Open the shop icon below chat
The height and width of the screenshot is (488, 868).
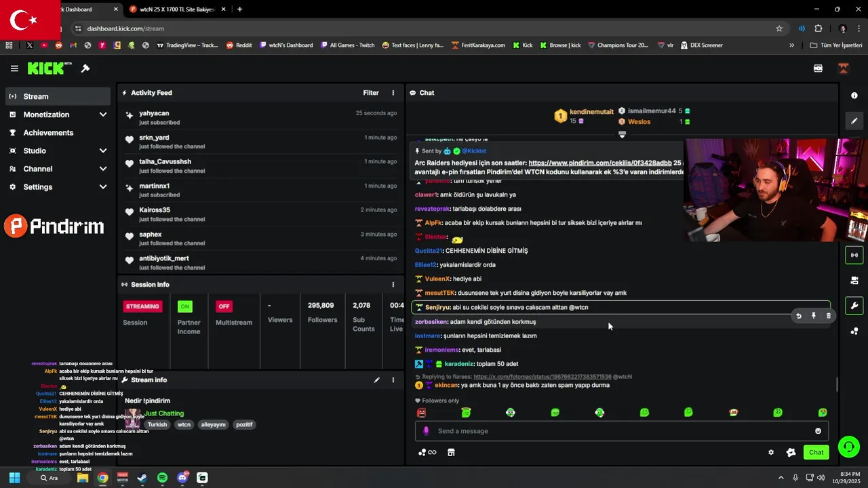451,453
